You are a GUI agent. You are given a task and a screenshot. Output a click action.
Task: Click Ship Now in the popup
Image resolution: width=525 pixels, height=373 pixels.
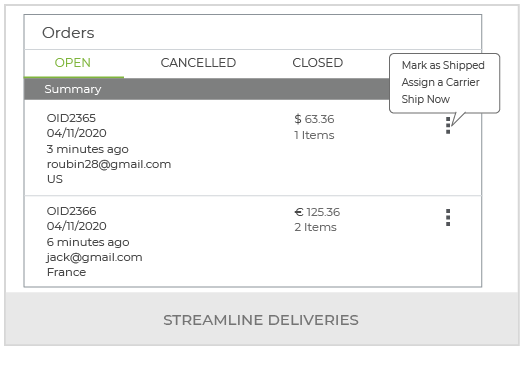426,99
